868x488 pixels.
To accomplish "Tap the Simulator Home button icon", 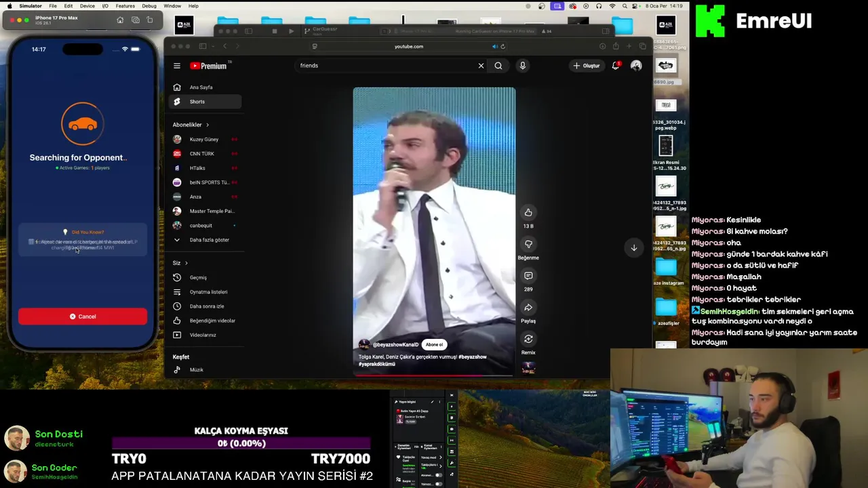I will click(x=120, y=20).
